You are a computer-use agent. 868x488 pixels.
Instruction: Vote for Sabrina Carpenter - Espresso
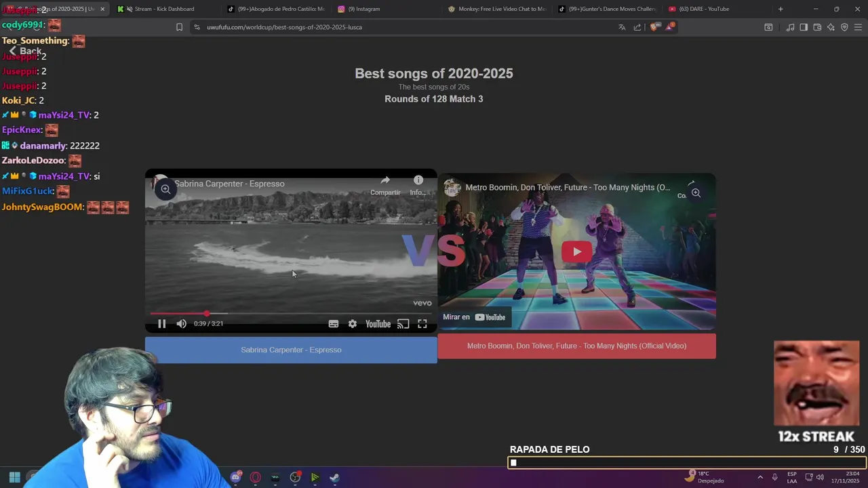[x=291, y=350]
